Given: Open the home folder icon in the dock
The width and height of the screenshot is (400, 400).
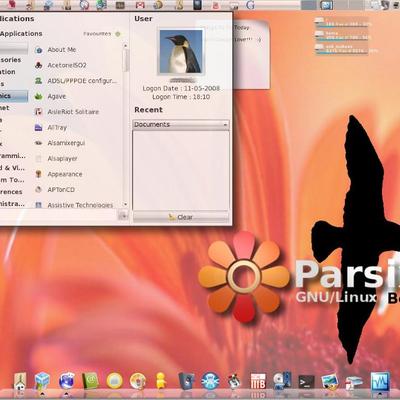Looking at the screenshot, I should (20, 382).
